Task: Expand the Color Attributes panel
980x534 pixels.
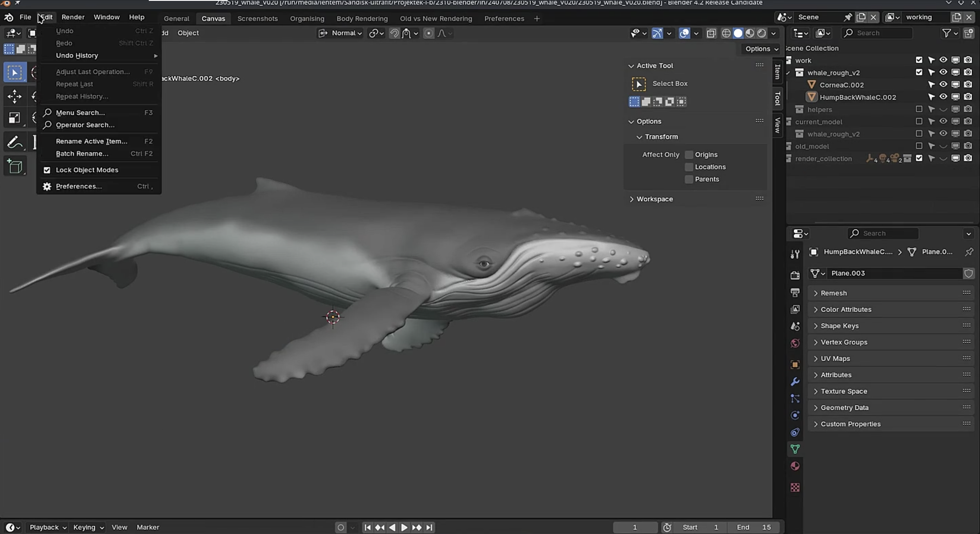Action: point(890,309)
